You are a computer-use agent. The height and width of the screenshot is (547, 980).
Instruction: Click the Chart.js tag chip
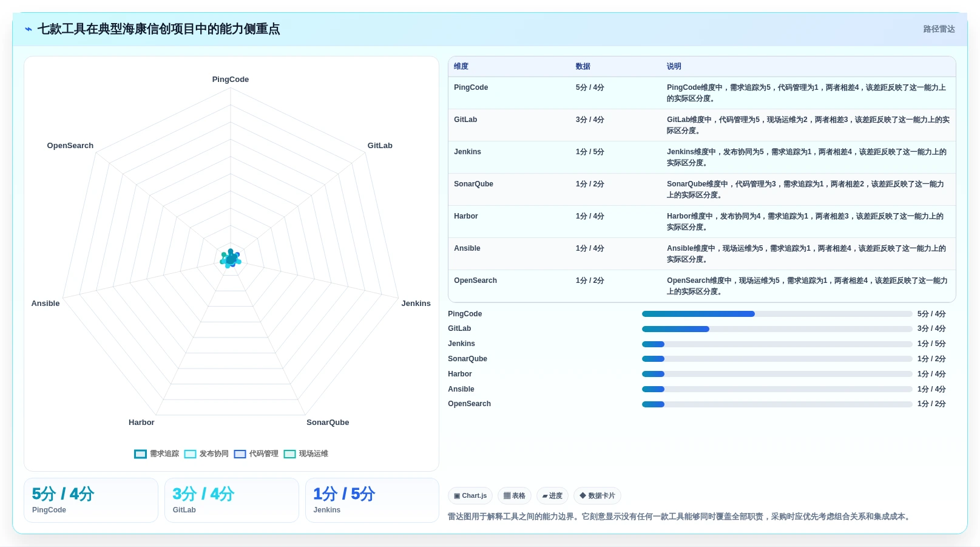470,496
